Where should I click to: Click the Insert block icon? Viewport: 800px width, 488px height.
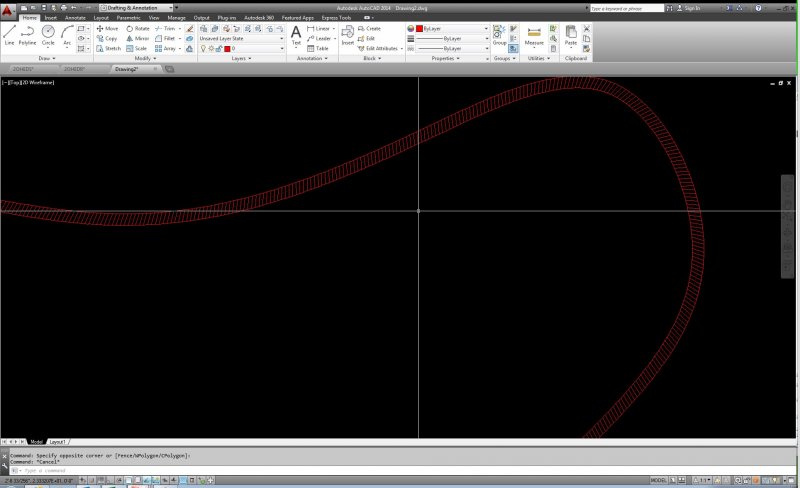[x=347, y=34]
